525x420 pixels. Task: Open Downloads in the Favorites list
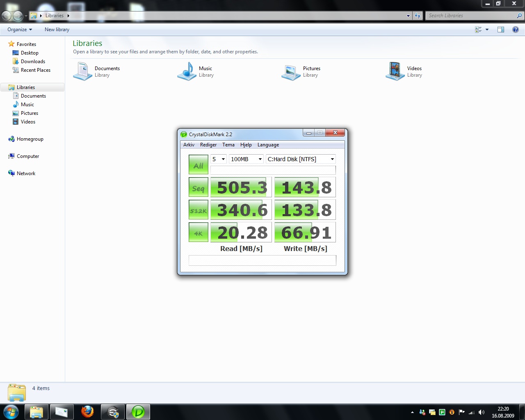33,62
